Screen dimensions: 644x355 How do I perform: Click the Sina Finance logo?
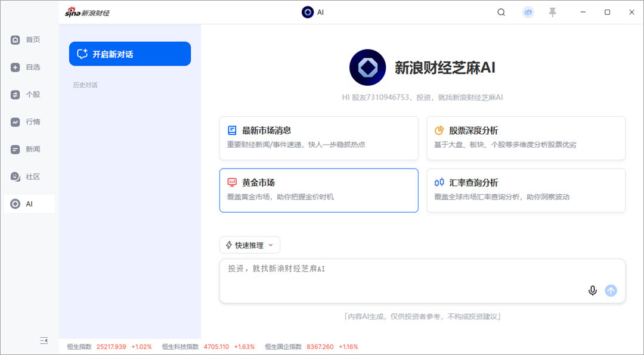[x=87, y=13]
